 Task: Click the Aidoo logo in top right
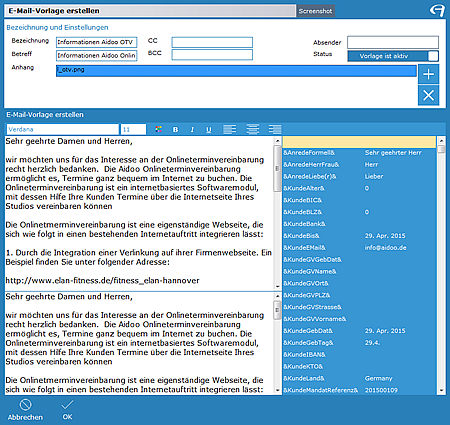click(x=437, y=10)
